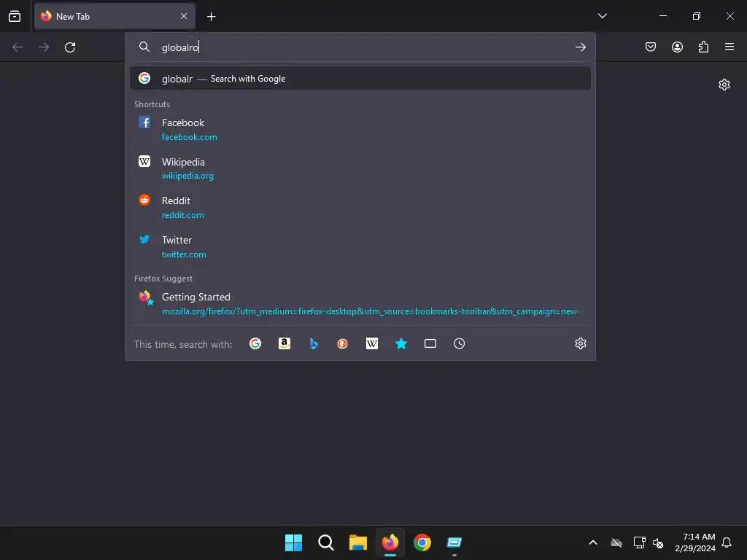Image resolution: width=747 pixels, height=560 pixels.
Task: Open File Explorer from taskbar
Action: [x=357, y=542]
